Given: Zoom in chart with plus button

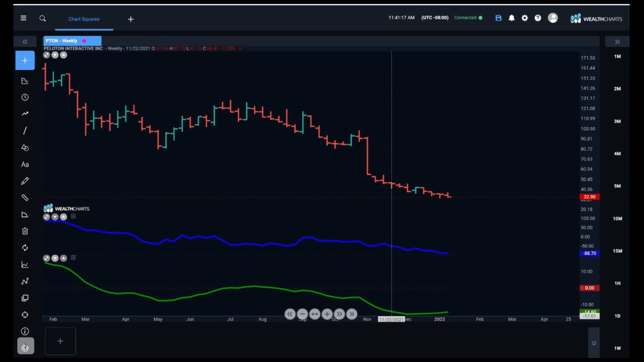Looking at the screenshot, I should click(327, 314).
